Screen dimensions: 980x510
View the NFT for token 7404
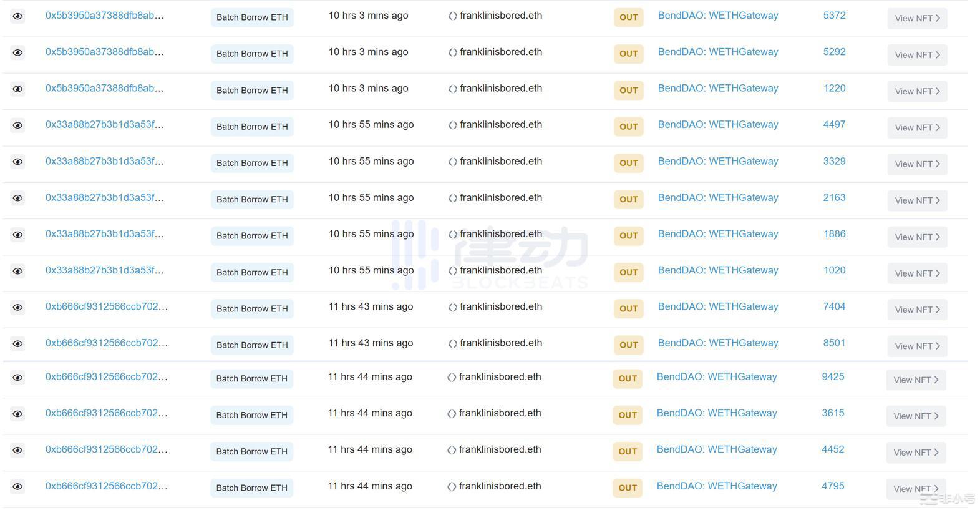pyautogui.click(x=917, y=310)
